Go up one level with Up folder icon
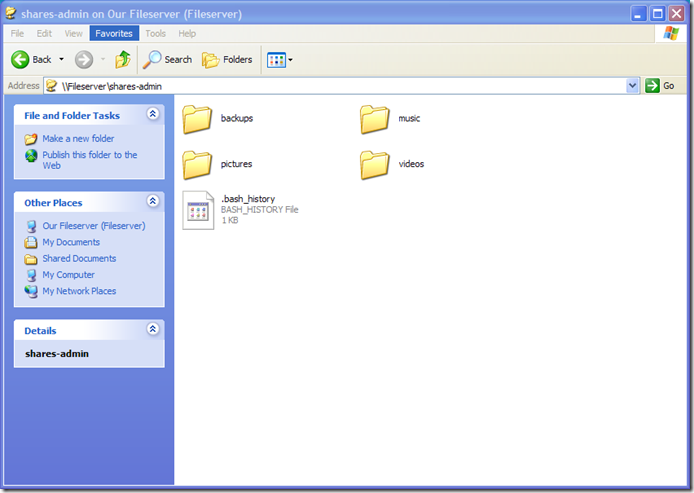The width and height of the screenshot is (694, 493). pos(123,59)
